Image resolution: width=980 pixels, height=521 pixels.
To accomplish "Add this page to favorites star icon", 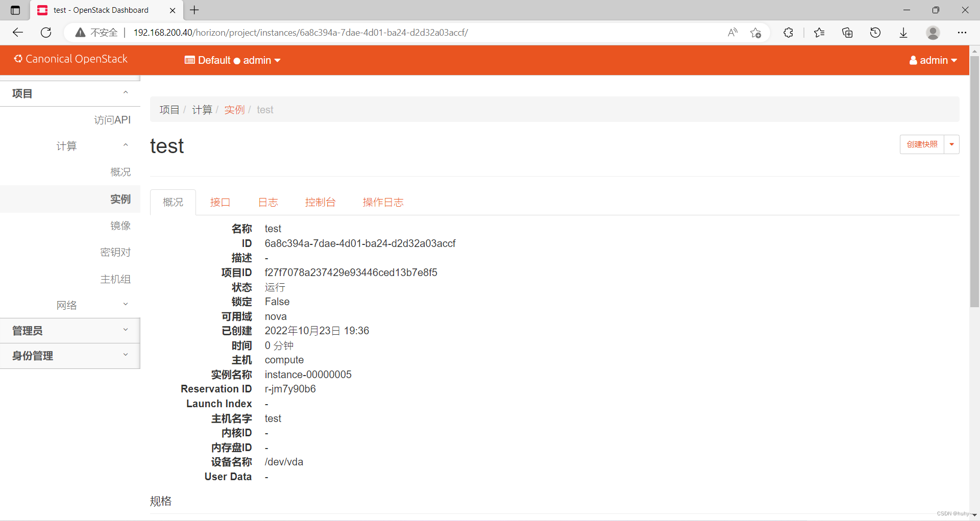I will pyautogui.click(x=756, y=33).
